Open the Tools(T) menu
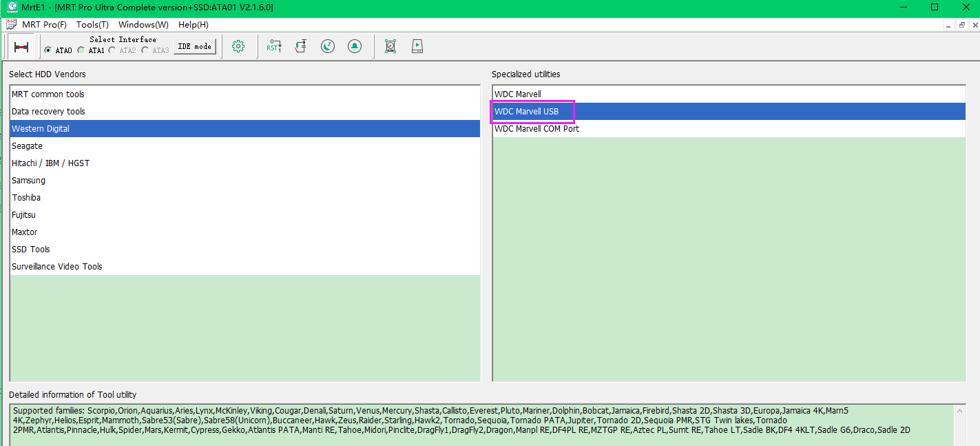The width and height of the screenshot is (980, 446). point(92,24)
